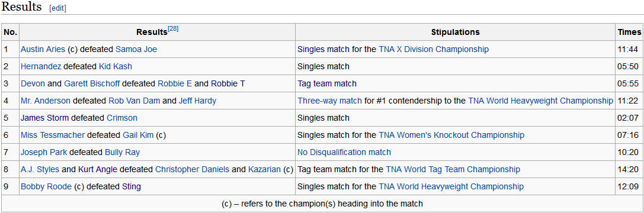Viewport: 644px width, 213px height.
Task: Click the Bobby Roode link
Action: tap(46, 187)
